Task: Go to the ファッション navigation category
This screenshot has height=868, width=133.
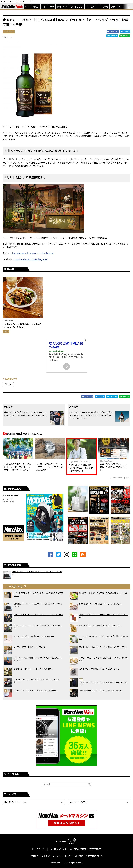Action: pos(77,7)
